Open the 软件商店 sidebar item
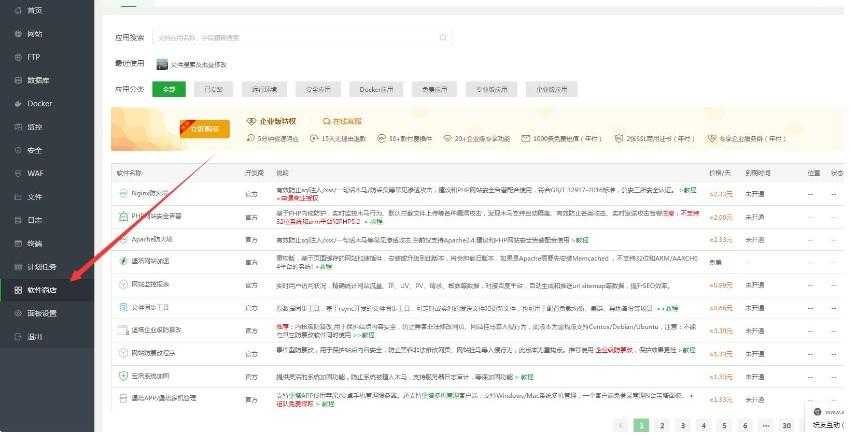 42,290
